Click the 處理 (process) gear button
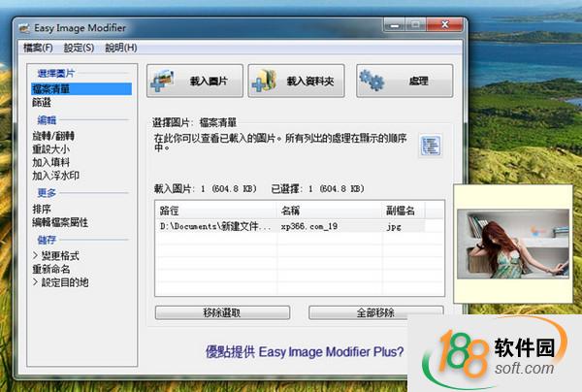Viewport: 582px width, 392px height. [404, 82]
